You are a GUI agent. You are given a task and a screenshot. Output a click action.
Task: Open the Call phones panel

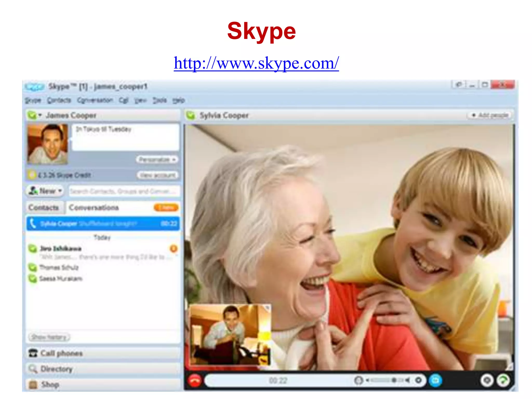click(x=103, y=353)
